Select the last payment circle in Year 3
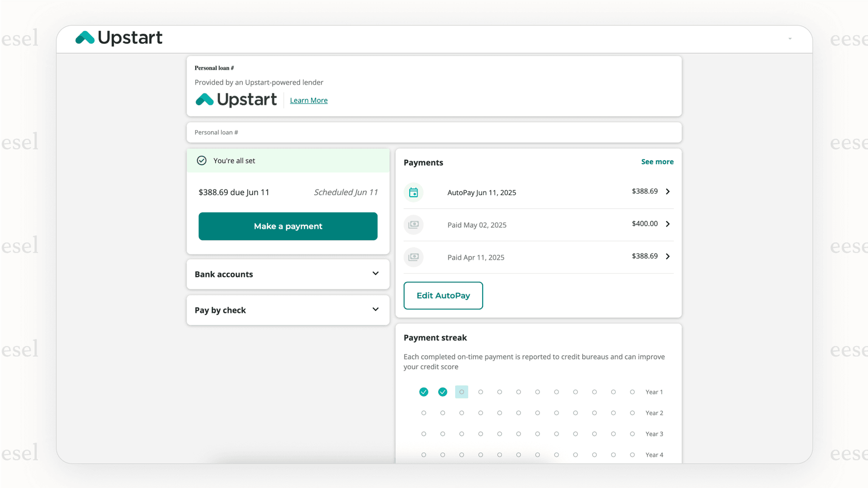The width and height of the screenshot is (868, 488). [632, 434]
